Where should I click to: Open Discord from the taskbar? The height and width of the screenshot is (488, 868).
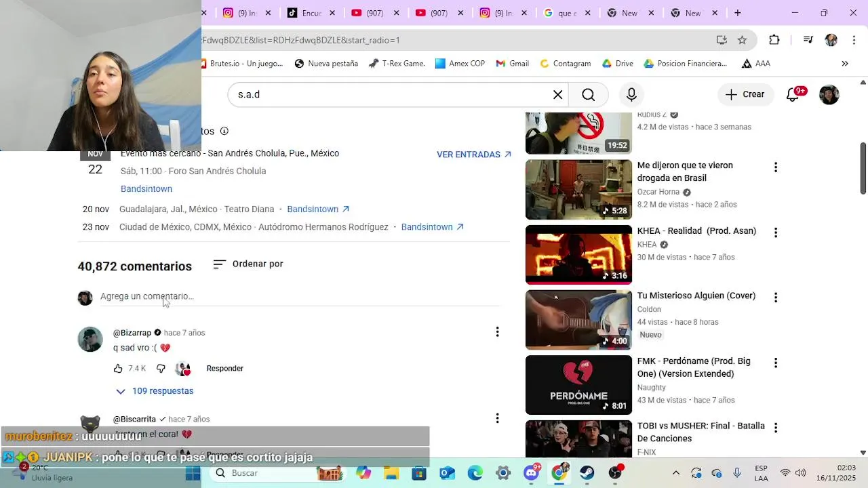click(532, 473)
